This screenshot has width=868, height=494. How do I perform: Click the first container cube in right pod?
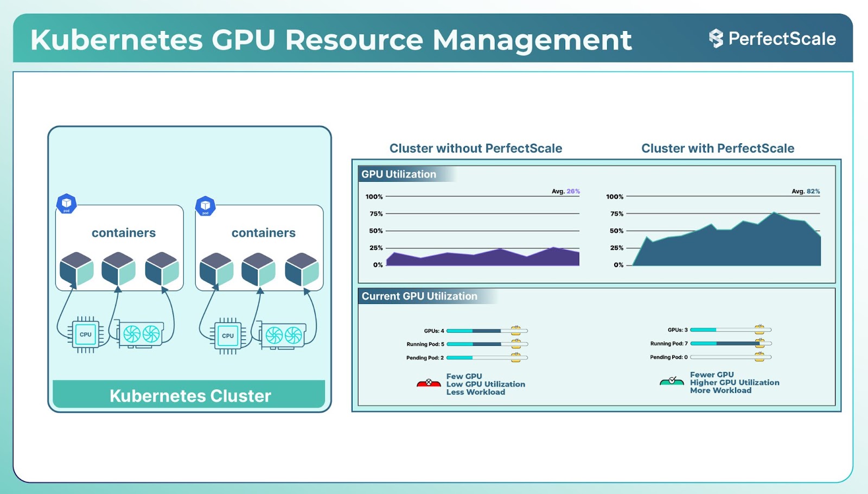click(216, 270)
